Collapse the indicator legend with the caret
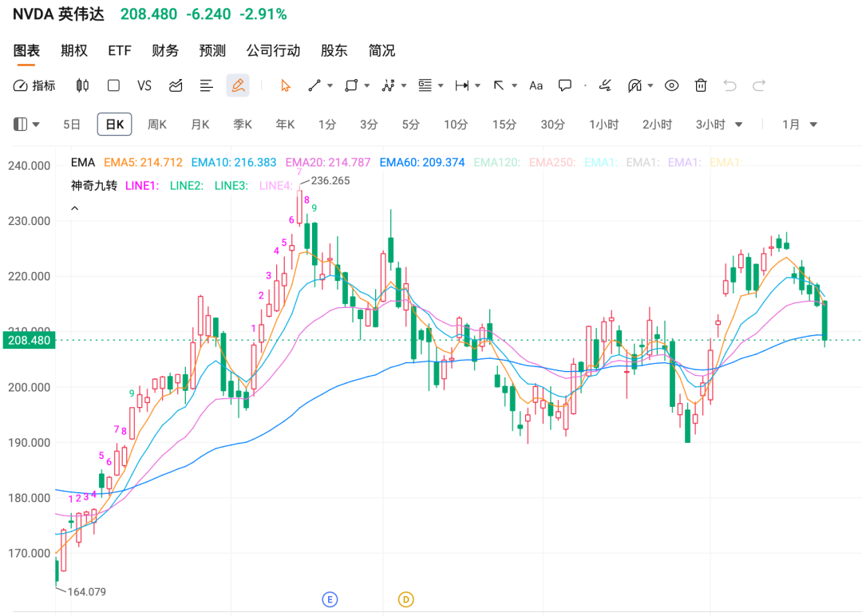The image size is (862, 616). coord(75,208)
